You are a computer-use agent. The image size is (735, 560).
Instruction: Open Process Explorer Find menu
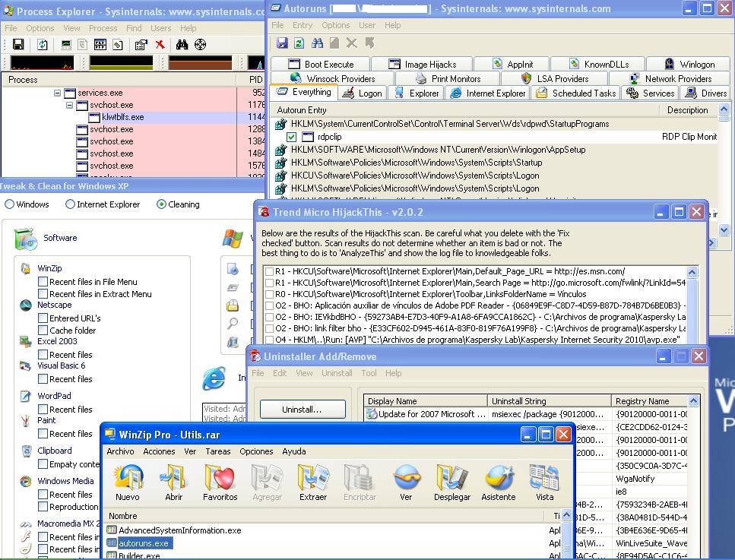(x=134, y=28)
